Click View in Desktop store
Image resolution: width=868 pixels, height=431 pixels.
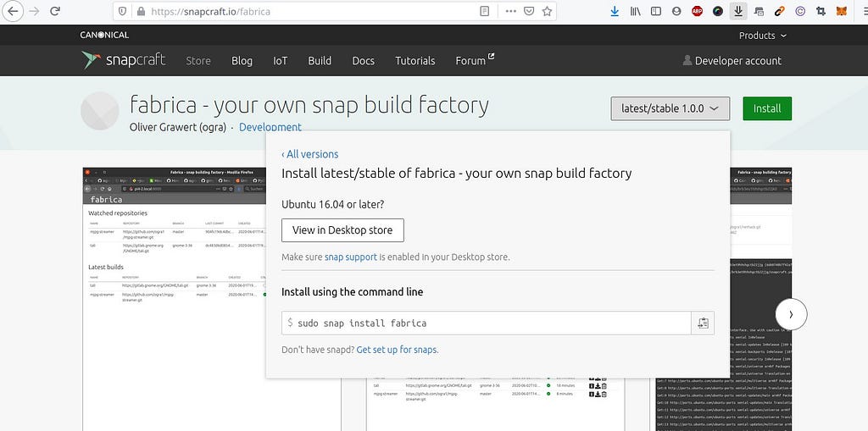point(342,230)
